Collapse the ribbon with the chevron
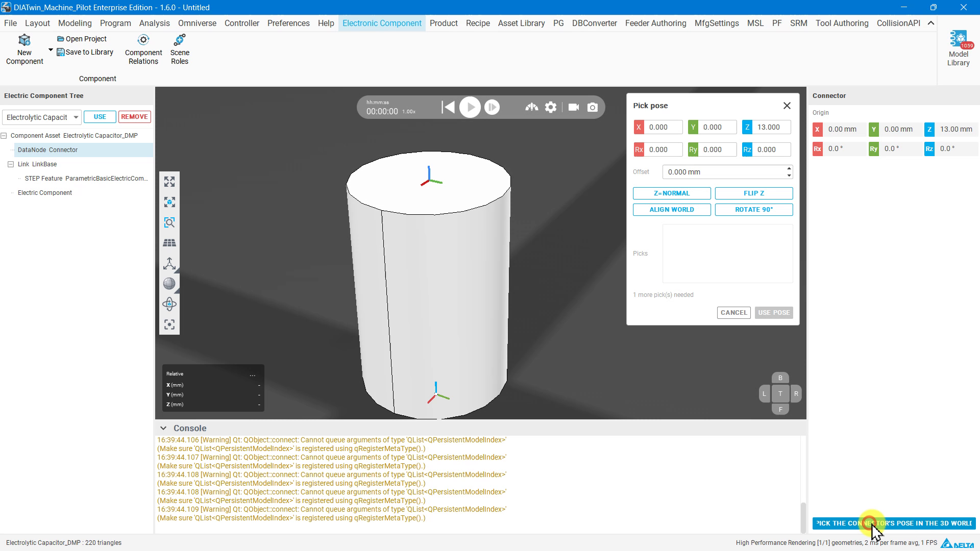 point(931,23)
